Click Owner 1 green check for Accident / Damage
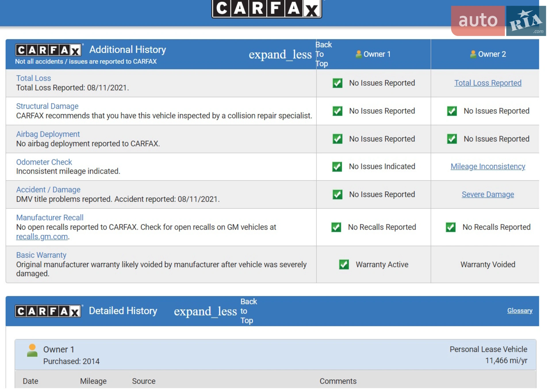Image resolution: width=552 pixels, height=392 pixels. click(338, 195)
